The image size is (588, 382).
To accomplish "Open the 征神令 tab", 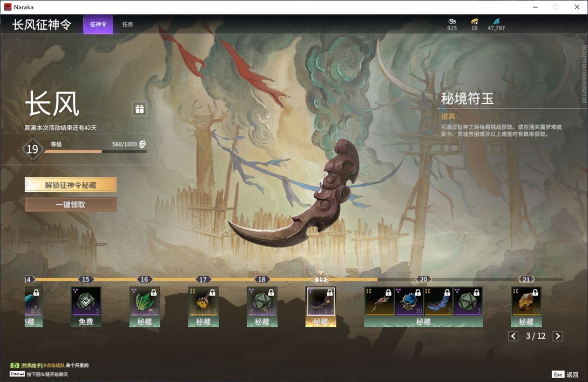I will pos(98,24).
